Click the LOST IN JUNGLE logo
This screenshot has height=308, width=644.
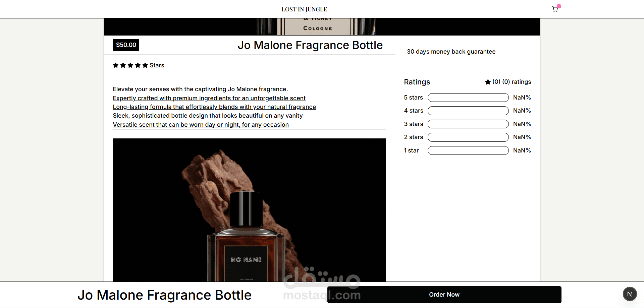304,9
